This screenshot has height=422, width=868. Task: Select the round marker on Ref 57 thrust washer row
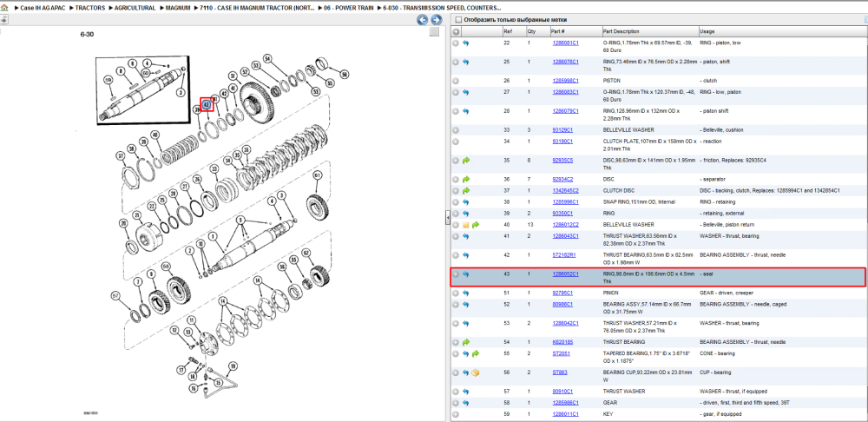click(x=456, y=392)
